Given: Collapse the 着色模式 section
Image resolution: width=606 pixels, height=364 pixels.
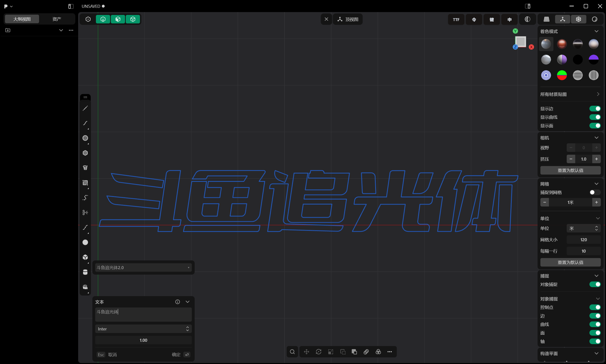Looking at the screenshot, I should (597, 31).
